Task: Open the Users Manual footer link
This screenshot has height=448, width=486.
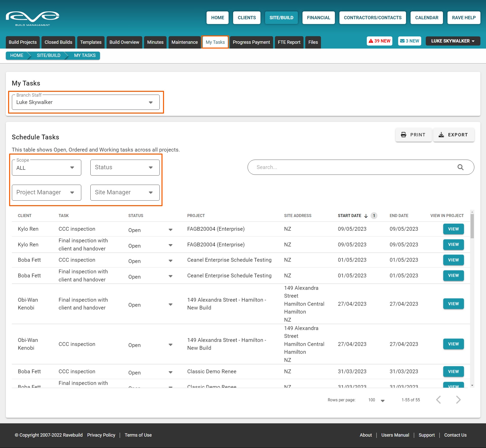Action: [x=395, y=435]
